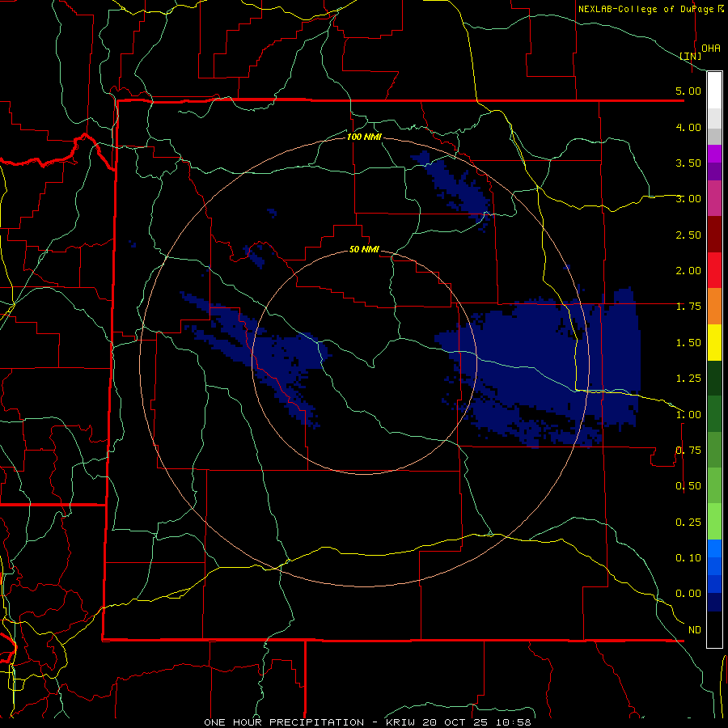Select the 0.75 scale value

(x=688, y=451)
